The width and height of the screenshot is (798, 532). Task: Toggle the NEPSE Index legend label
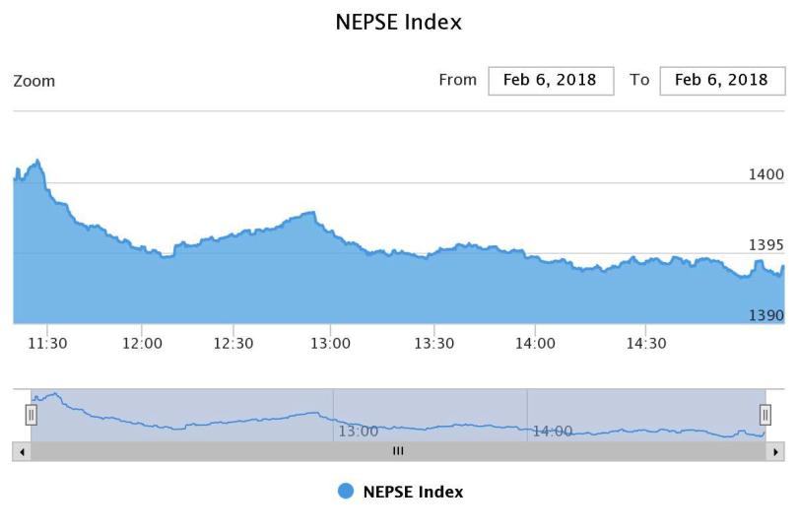pyautogui.click(x=413, y=492)
